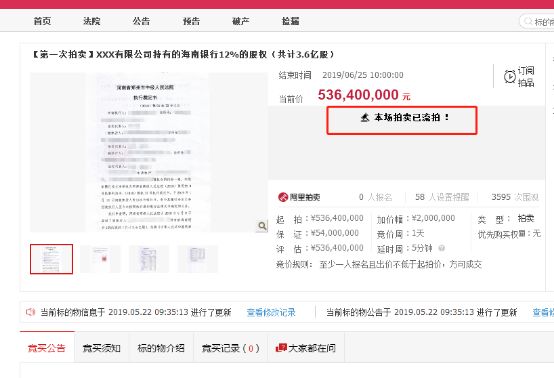Open the 法院 navigation item
This screenshot has height=378, width=554.
[x=92, y=21]
